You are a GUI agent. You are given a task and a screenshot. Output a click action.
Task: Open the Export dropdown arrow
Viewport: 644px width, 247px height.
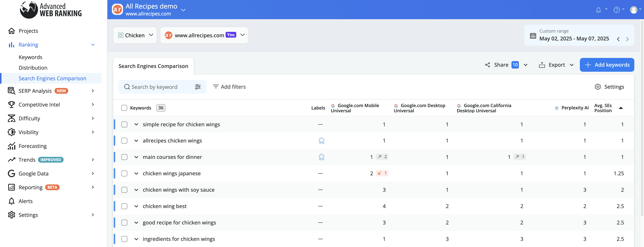[x=571, y=65]
